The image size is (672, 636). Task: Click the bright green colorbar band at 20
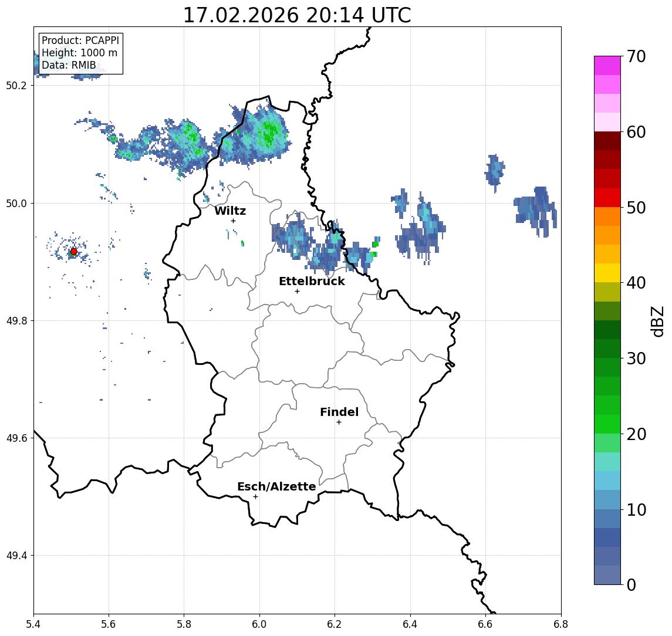[607, 424]
